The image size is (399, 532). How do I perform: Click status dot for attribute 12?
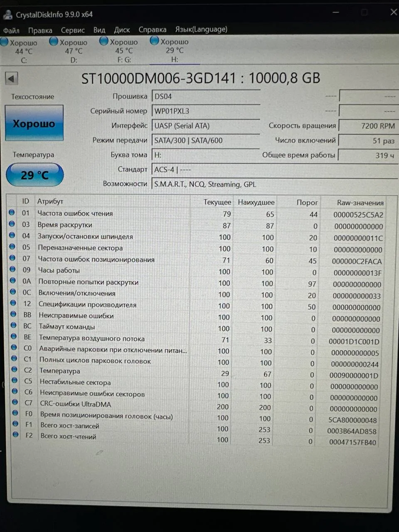pyautogui.click(x=13, y=303)
